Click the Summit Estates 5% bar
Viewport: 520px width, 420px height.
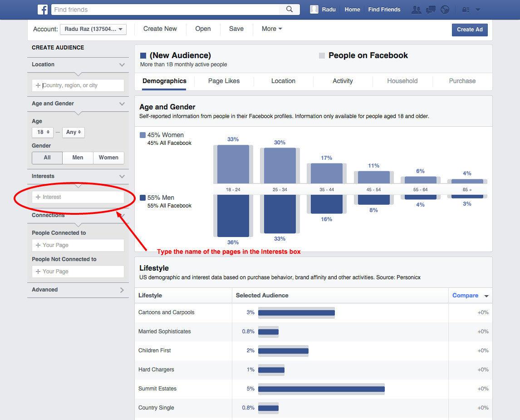tap(321, 389)
